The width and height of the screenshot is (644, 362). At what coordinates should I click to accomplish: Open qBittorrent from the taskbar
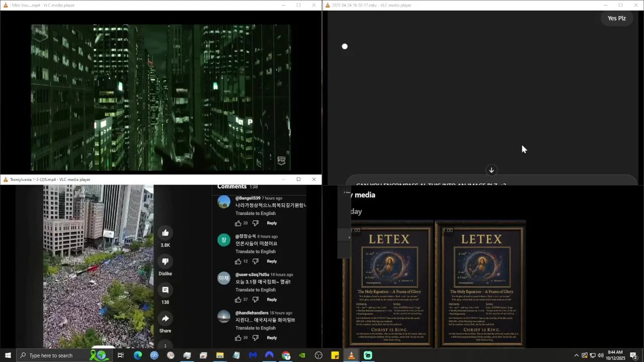click(154, 355)
